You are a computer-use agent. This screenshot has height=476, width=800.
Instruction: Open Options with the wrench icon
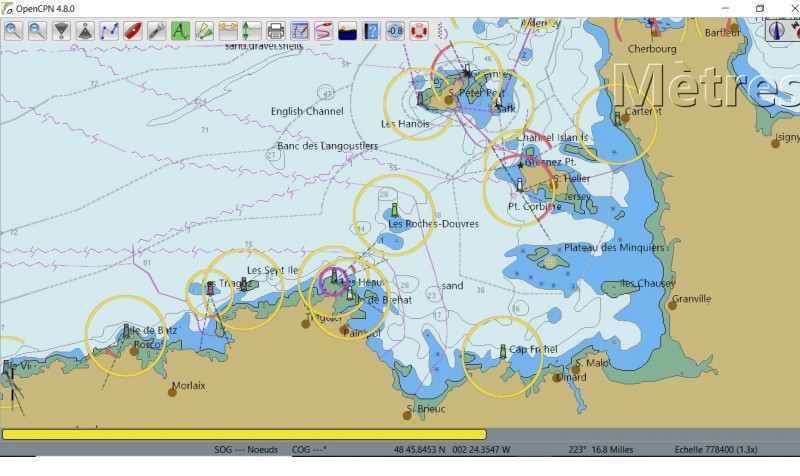(x=157, y=30)
